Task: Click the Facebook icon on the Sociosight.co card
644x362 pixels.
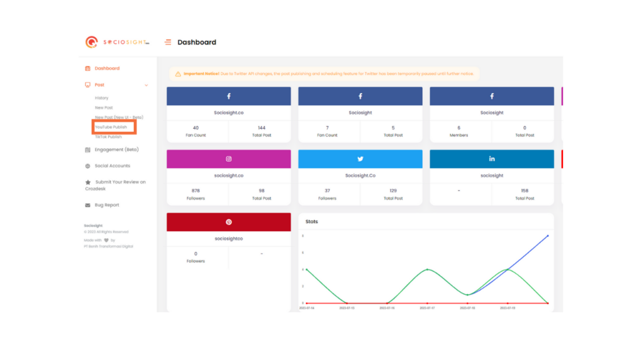Action: (229, 96)
